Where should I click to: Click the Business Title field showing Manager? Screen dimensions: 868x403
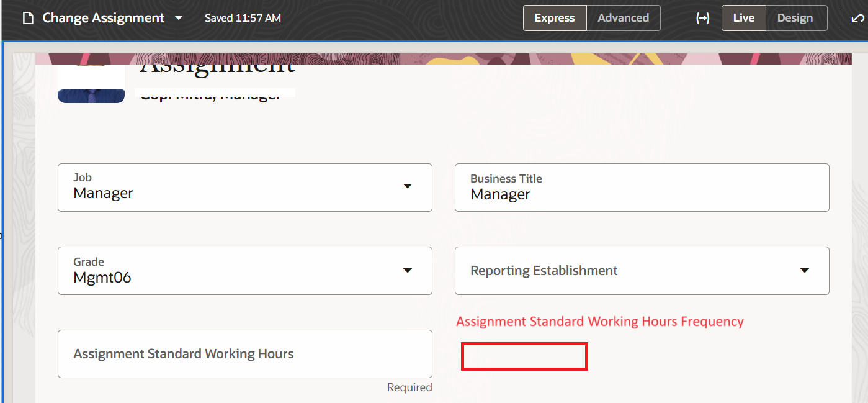coord(642,187)
